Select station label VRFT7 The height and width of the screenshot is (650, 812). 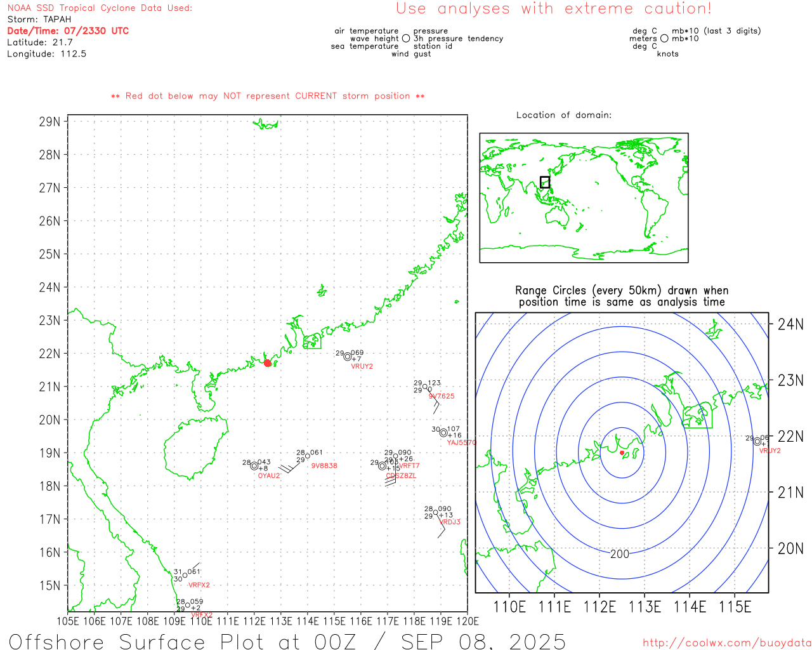(x=409, y=466)
